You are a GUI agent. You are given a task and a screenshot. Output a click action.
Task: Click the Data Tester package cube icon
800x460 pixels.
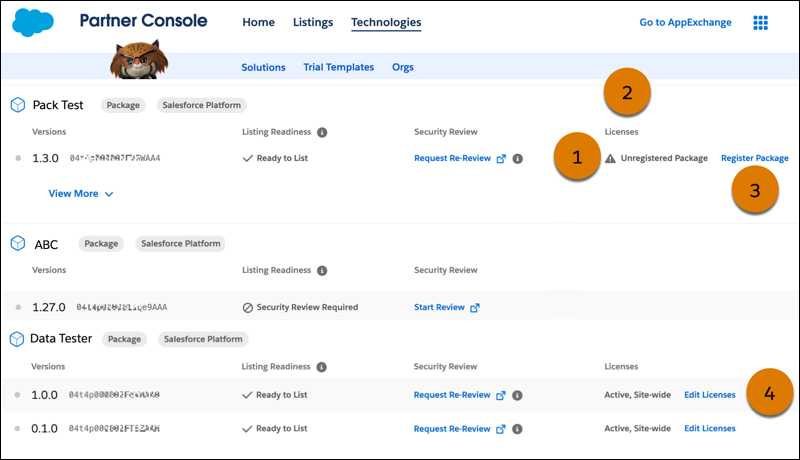point(17,339)
